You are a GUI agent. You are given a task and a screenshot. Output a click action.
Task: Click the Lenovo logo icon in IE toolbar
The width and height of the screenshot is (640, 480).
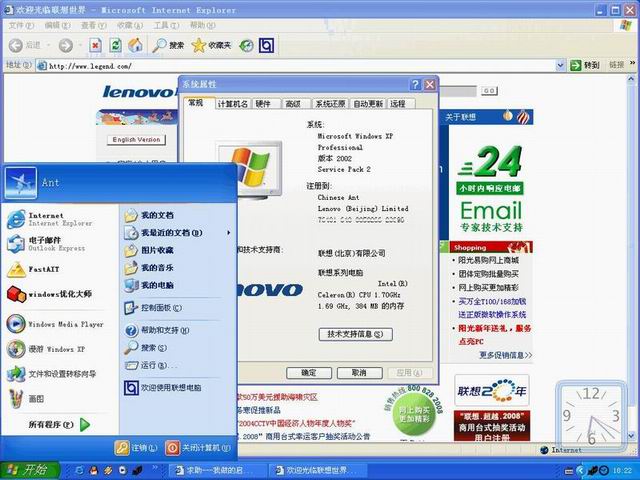coord(266,45)
